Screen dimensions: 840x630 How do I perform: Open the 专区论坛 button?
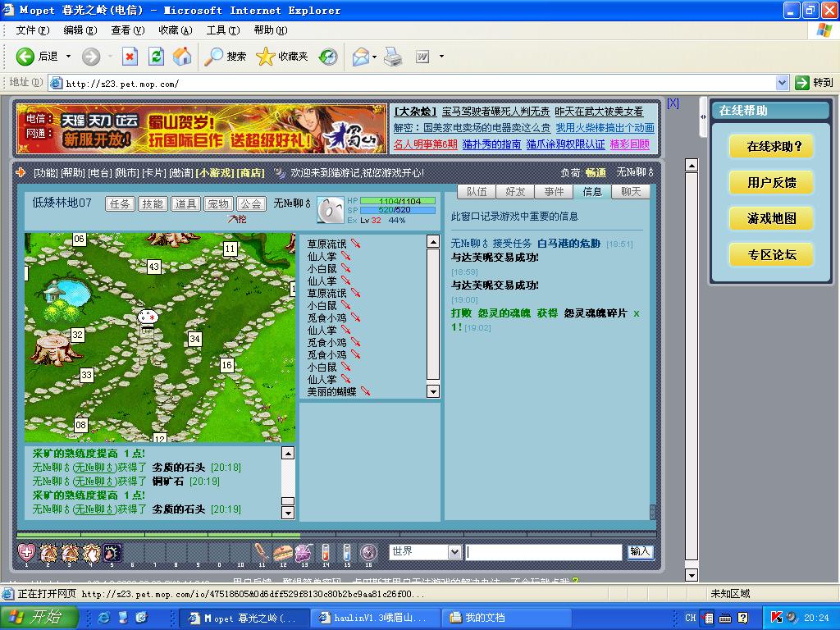pyautogui.click(x=771, y=255)
